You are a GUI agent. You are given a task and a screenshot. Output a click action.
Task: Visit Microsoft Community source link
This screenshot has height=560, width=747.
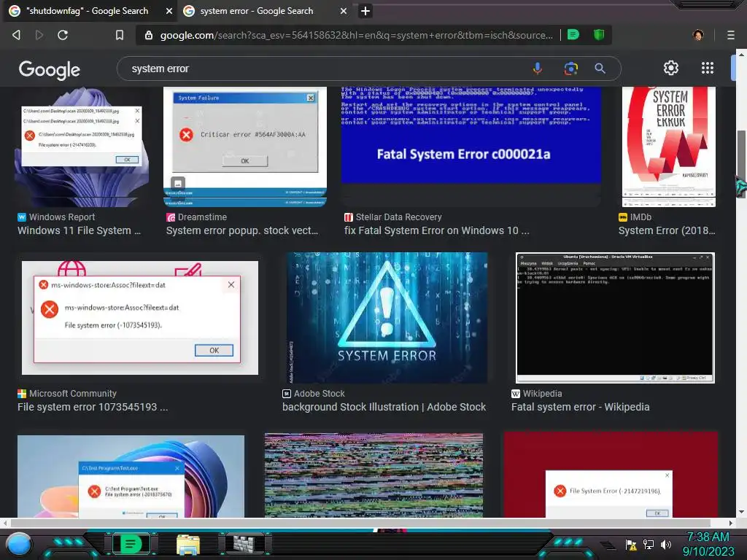pos(72,393)
